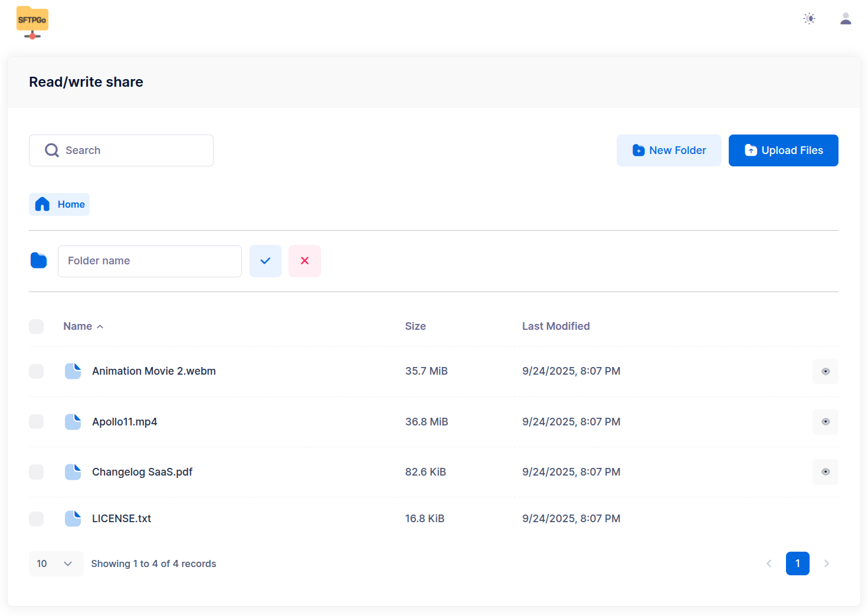The width and height of the screenshot is (868, 616).
Task: Preview Apollo11.mp4 with eye icon
Action: click(825, 422)
